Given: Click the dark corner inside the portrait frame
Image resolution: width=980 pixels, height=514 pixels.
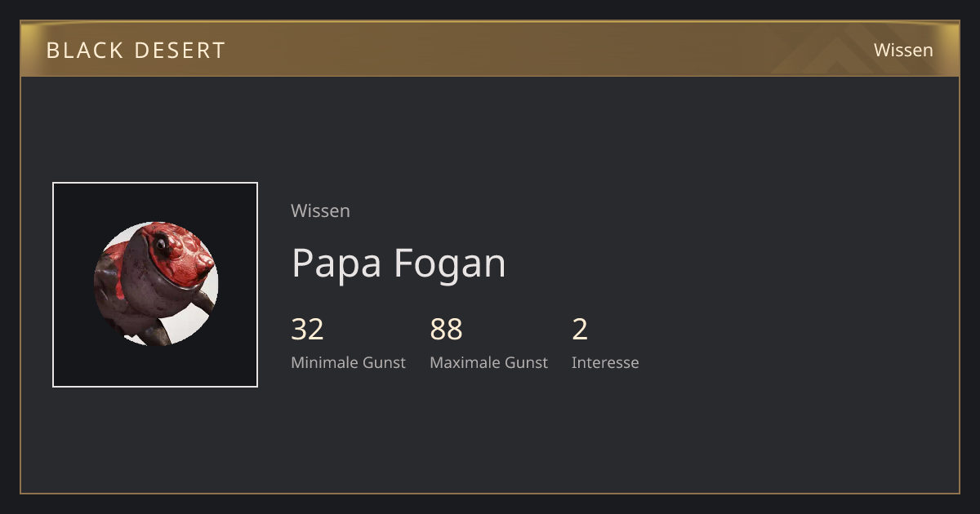Looking at the screenshot, I should point(73,202).
